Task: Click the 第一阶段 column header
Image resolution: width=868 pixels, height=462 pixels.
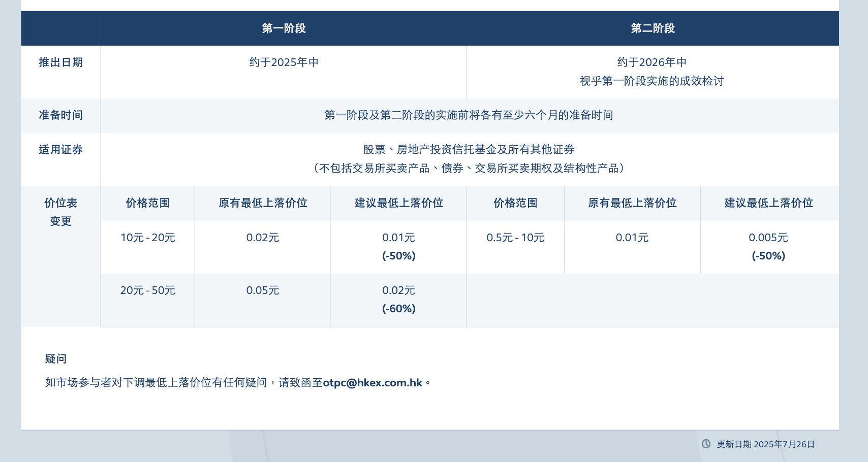Action: click(x=284, y=28)
